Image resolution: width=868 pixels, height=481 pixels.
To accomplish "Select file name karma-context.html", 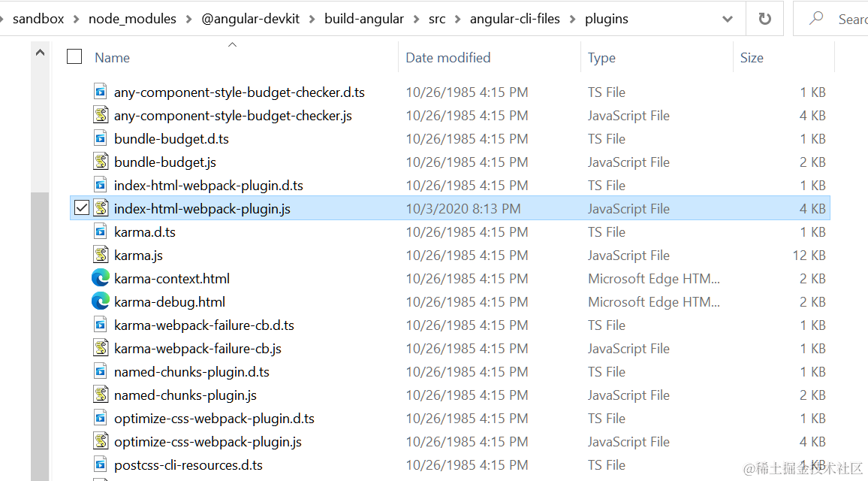I will 172,278.
